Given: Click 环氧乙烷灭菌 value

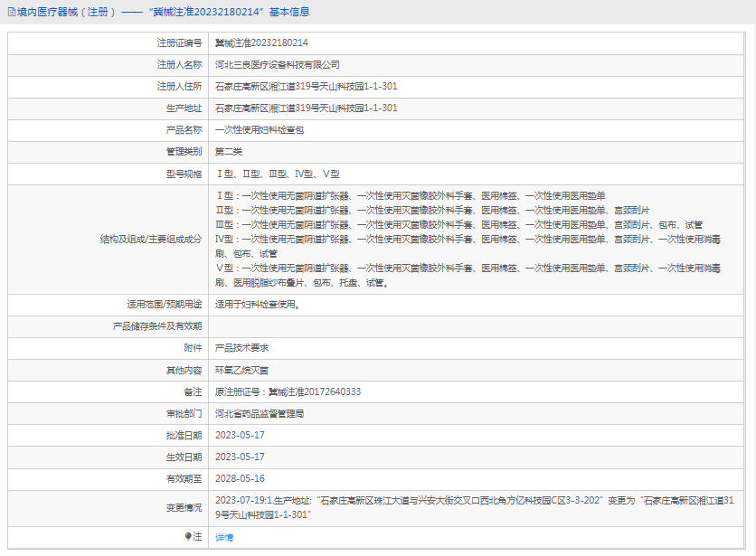Looking at the screenshot, I should 241,371.
